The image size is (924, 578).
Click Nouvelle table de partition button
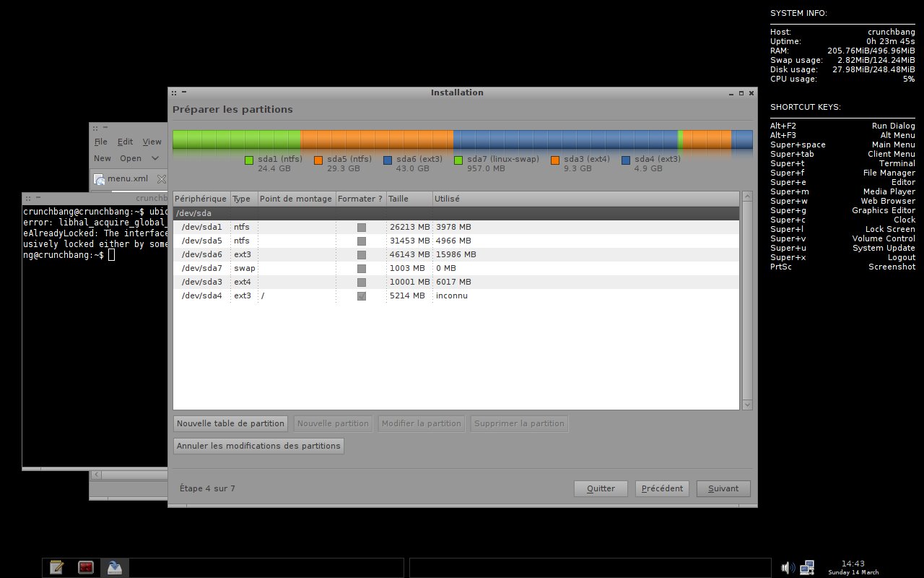(230, 423)
